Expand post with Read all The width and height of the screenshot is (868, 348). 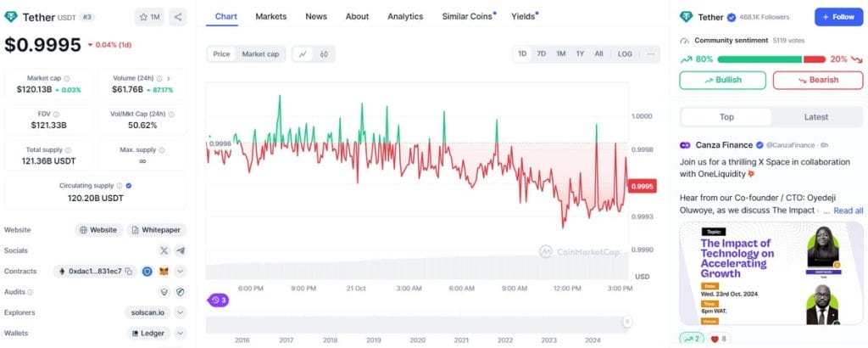click(x=848, y=210)
